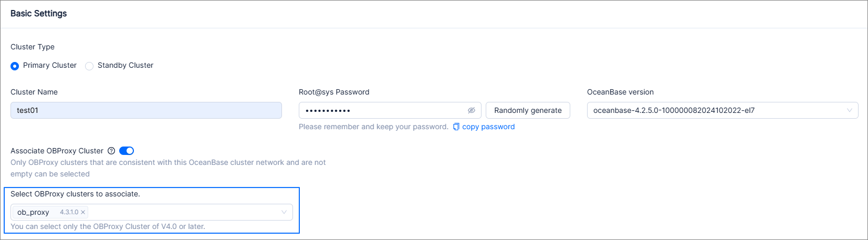The image size is (868, 240).
Task: Remove the ob_proxy tag with its x
Action: coord(83,212)
